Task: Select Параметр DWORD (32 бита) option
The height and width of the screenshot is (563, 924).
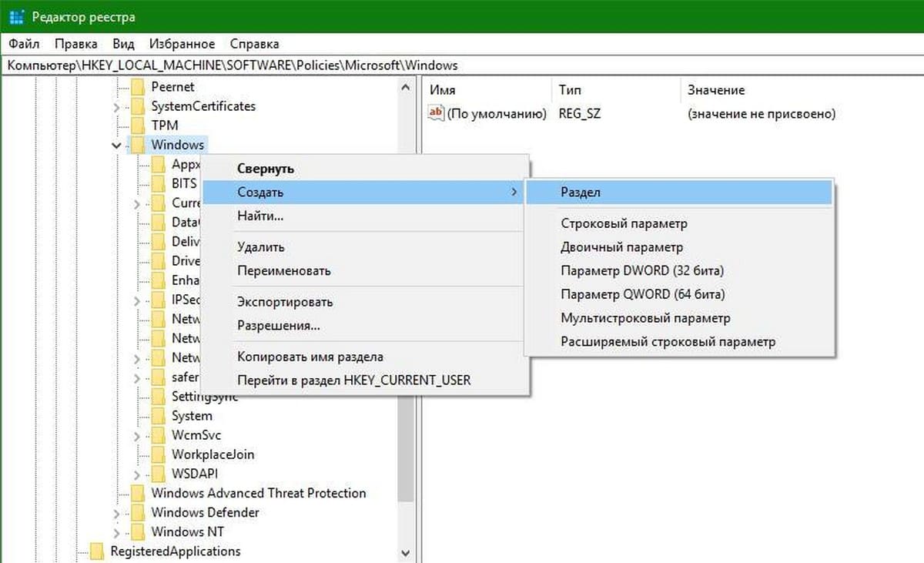Action: (642, 271)
